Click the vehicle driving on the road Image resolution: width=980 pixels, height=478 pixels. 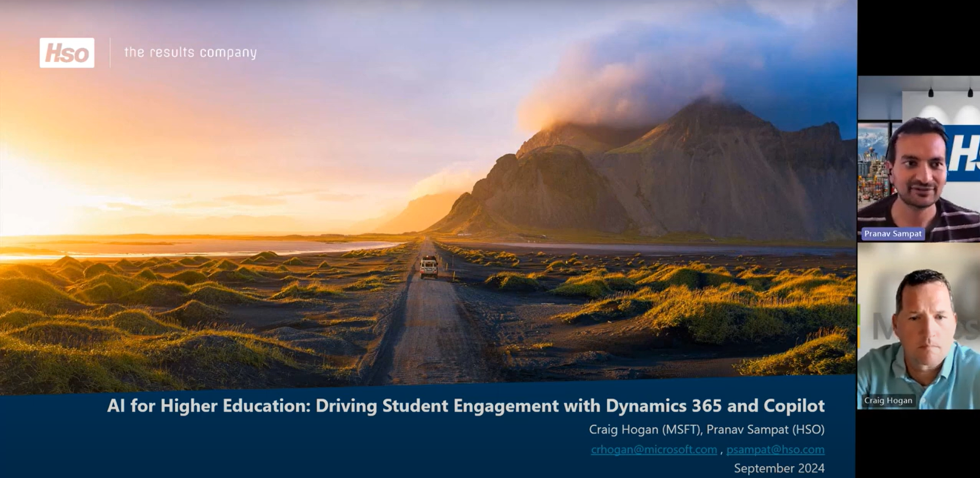429,267
